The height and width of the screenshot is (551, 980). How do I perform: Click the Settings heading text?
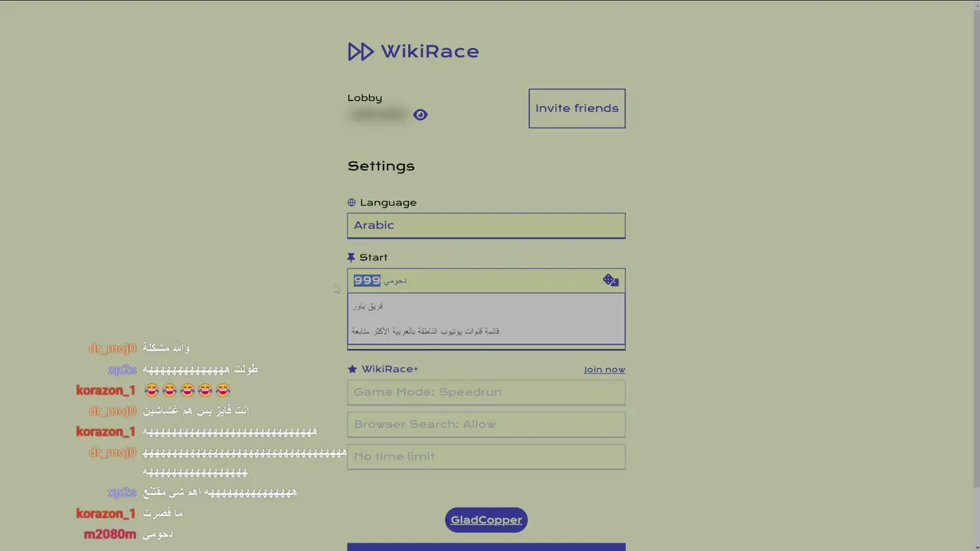click(381, 166)
